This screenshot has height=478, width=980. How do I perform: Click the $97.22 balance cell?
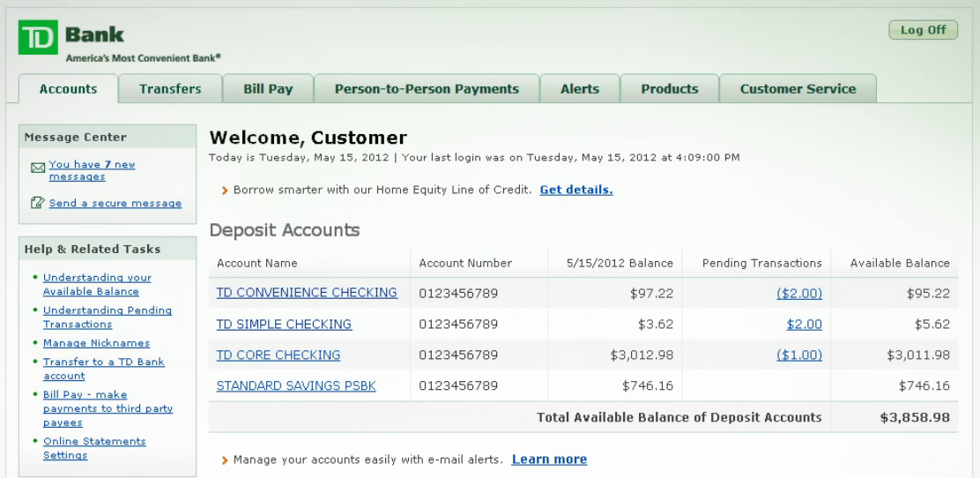click(x=652, y=293)
